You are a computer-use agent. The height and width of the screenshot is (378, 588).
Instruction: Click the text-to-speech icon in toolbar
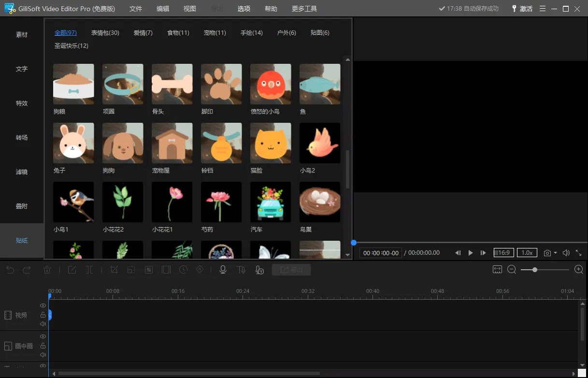point(241,270)
